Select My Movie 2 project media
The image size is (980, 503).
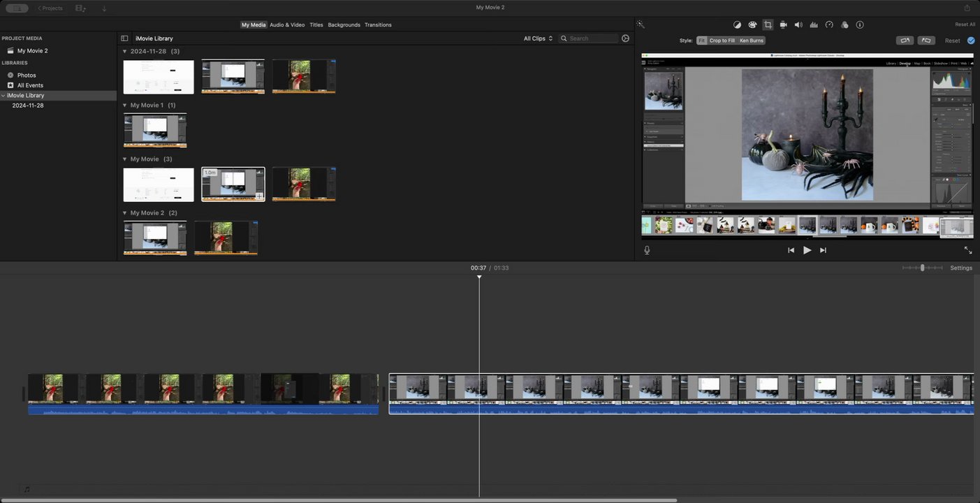click(32, 51)
